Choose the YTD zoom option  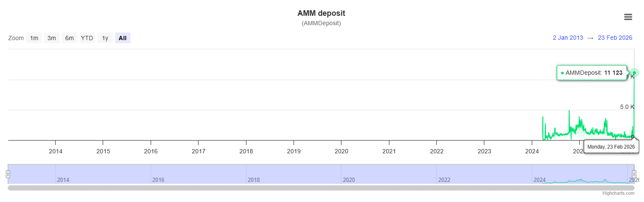[87, 38]
